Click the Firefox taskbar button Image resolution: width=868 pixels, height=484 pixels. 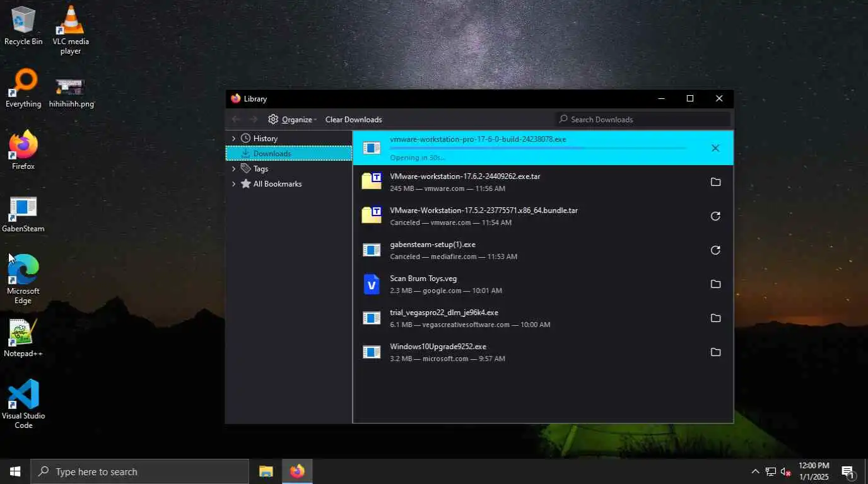pos(297,471)
